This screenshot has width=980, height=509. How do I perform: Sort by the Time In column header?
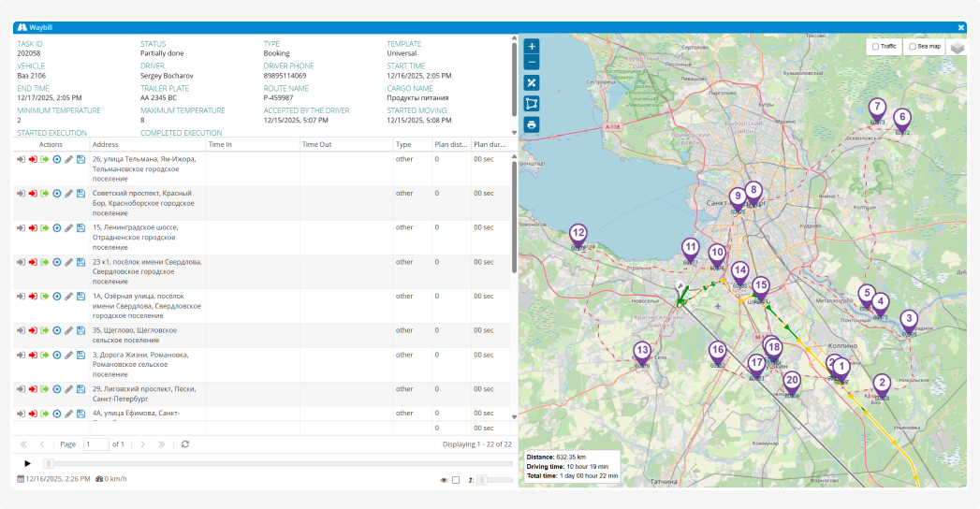click(220, 145)
